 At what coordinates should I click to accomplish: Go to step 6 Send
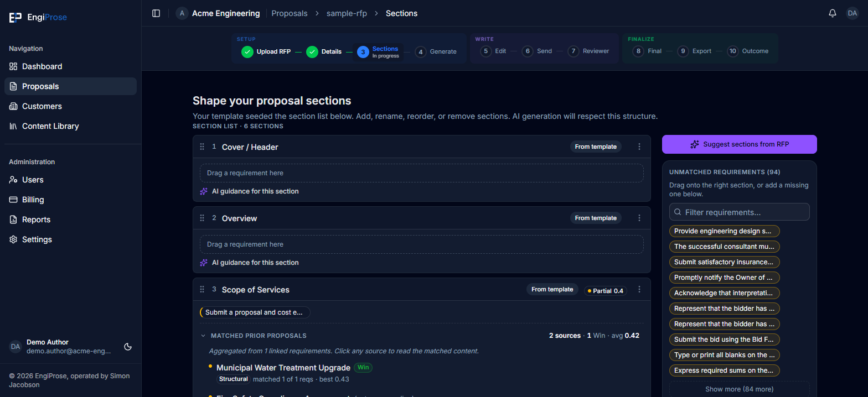(537, 51)
